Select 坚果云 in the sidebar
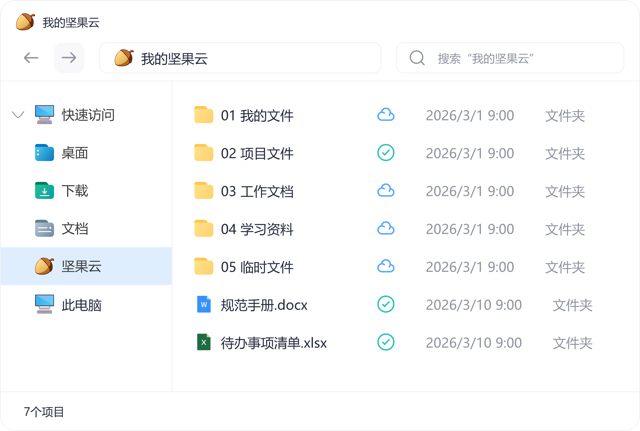Viewport: 640px width, 431px height. tap(86, 266)
